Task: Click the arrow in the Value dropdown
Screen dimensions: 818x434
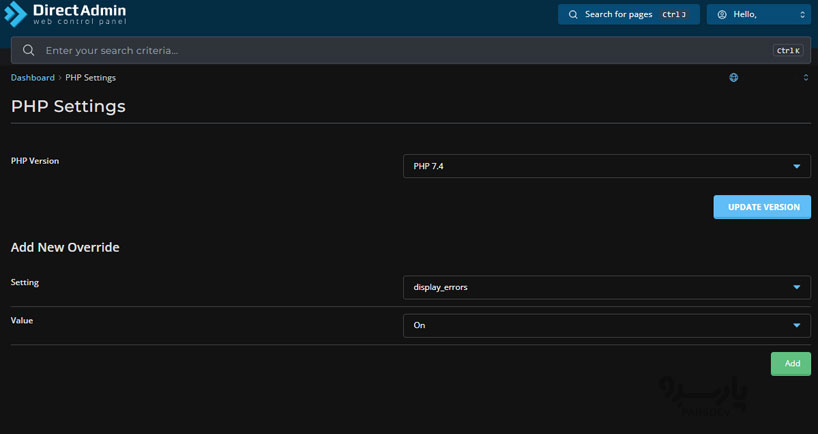Action: [797, 326]
